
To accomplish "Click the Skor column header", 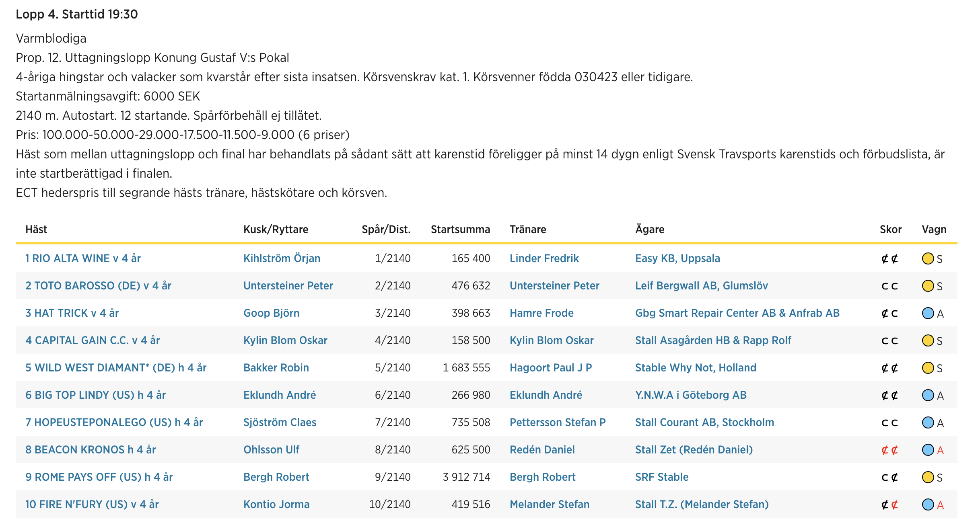I will [x=890, y=230].
